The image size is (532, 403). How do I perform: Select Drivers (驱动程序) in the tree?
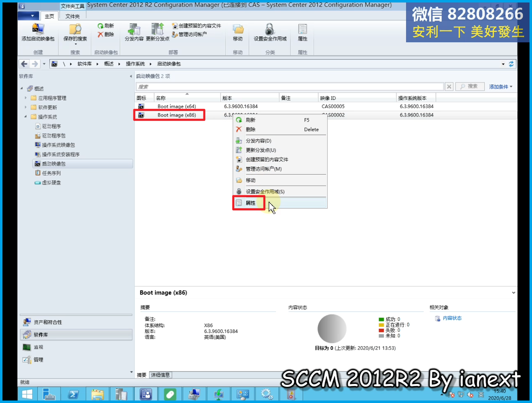[x=51, y=126]
